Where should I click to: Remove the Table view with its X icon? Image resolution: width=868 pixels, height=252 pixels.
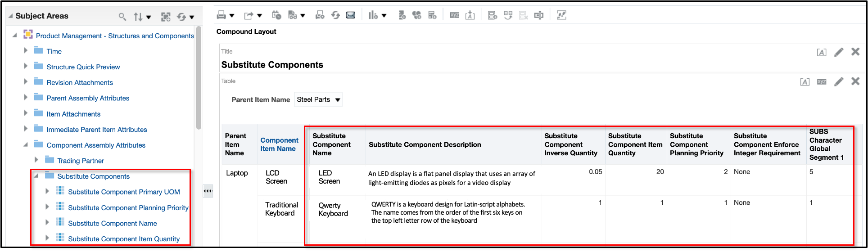coord(855,81)
